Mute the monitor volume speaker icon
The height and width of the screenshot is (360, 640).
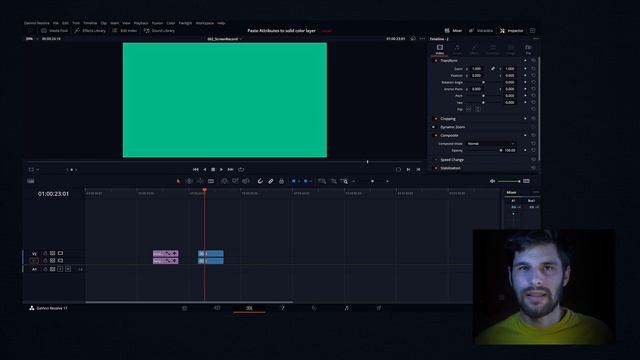coord(492,181)
